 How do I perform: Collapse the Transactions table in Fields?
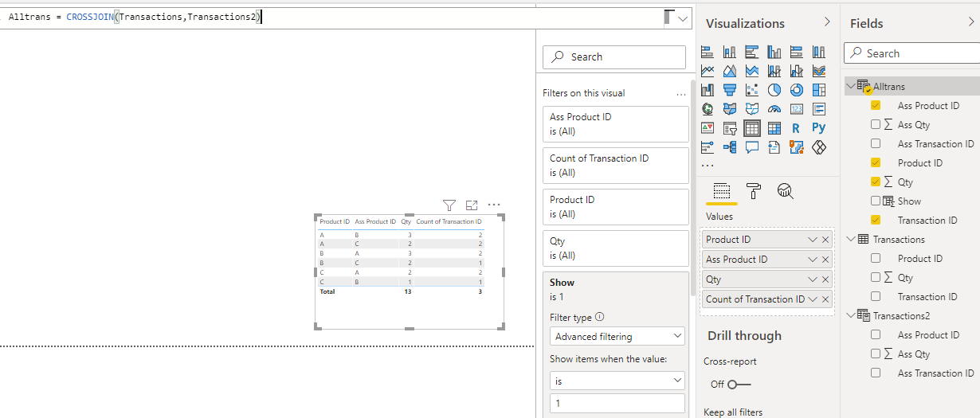coord(850,239)
